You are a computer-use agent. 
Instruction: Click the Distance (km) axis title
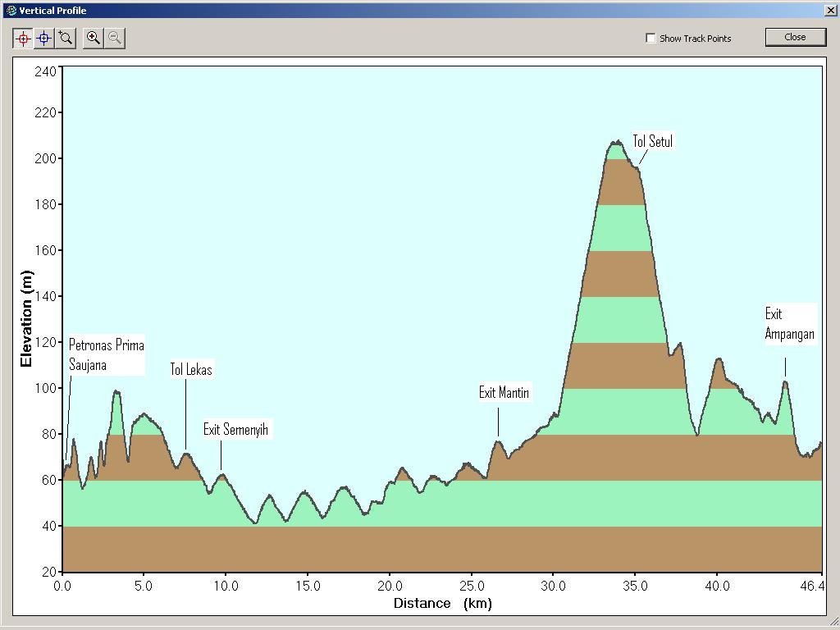[x=442, y=604]
